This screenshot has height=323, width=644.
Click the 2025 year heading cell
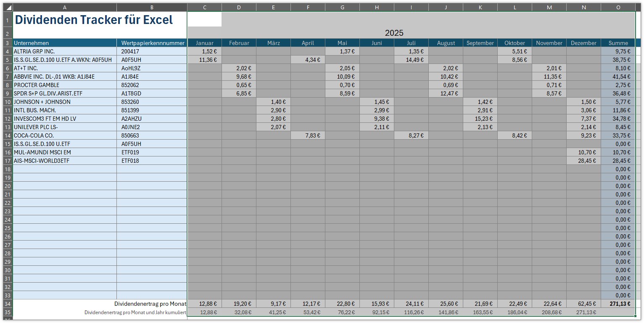point(394,33)
